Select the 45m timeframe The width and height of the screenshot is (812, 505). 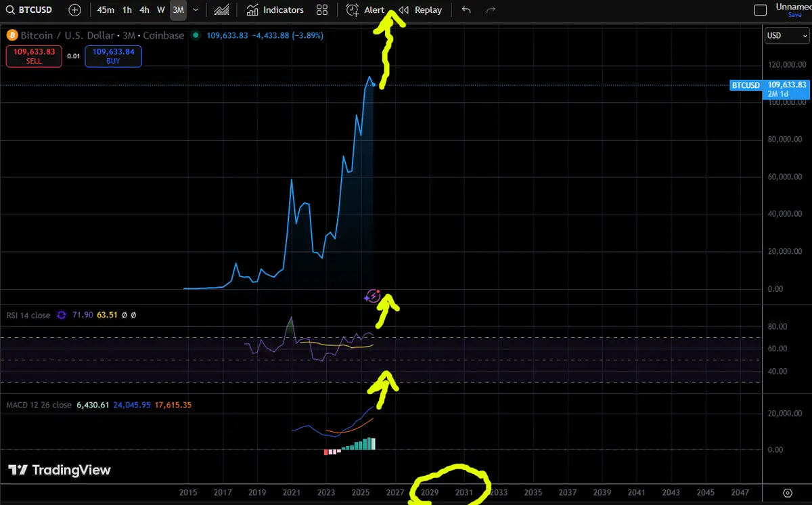(x=106, y=10)
